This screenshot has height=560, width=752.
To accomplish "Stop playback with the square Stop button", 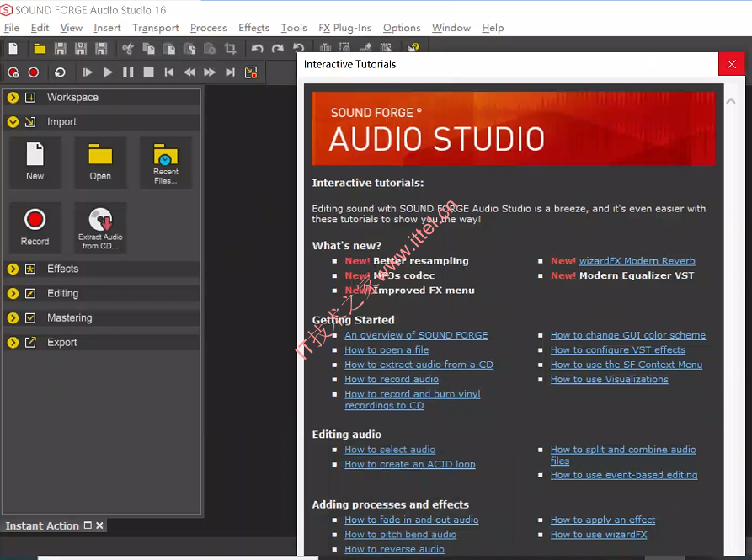I will tap(149, 72).
